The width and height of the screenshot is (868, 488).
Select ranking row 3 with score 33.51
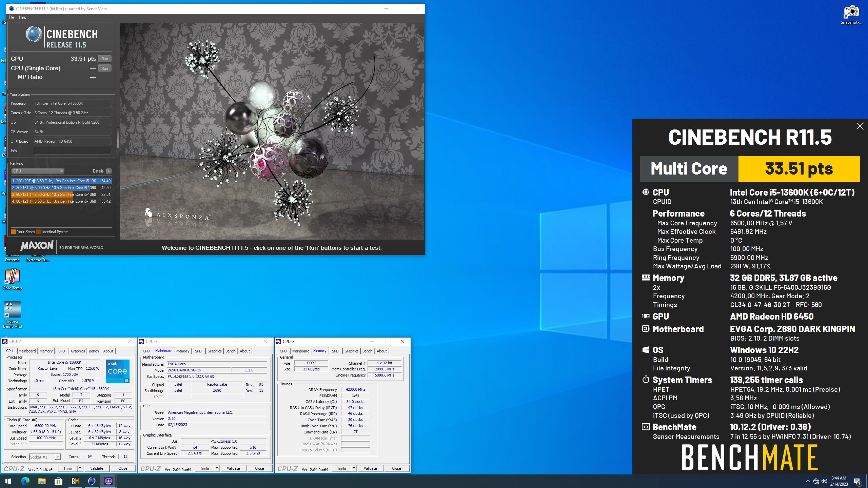pos(61,195)
